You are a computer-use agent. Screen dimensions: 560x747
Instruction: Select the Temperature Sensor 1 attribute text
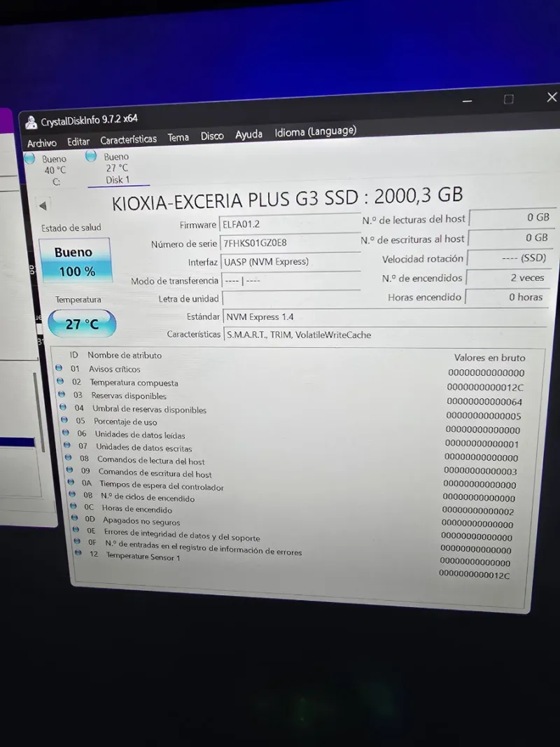pyautogui.click(x=143, y=557)
